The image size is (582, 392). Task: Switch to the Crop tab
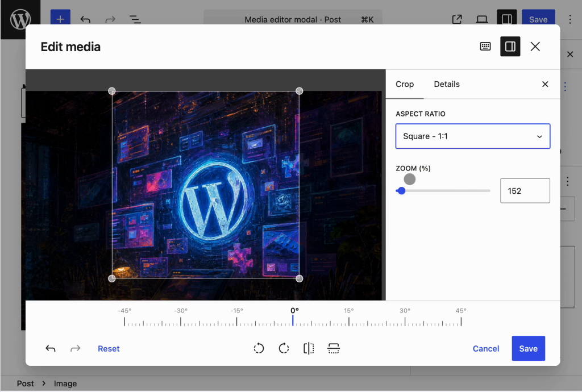point(405,84)
